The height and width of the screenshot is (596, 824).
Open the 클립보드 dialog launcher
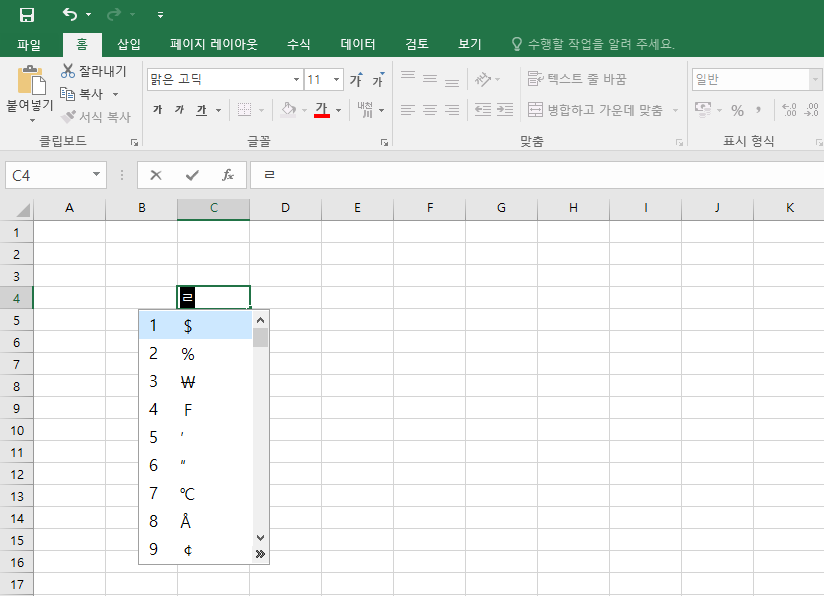click(135, 142)
